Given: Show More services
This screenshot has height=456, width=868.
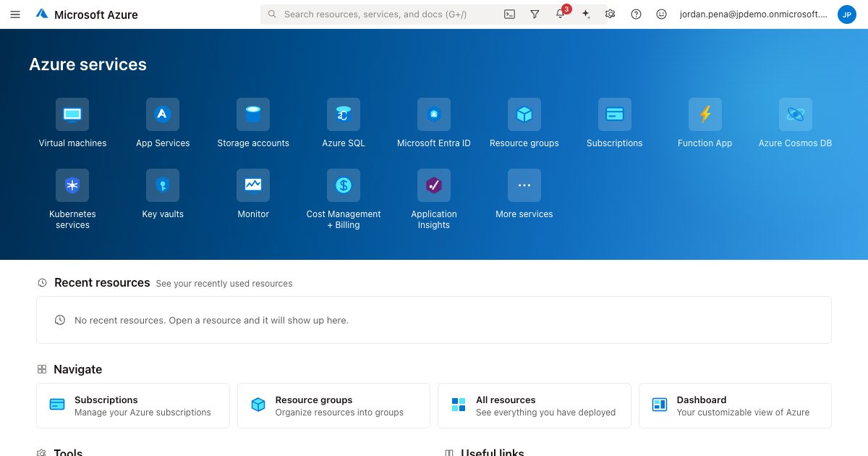Looking at the screenshot, I should tap(524, 194).
